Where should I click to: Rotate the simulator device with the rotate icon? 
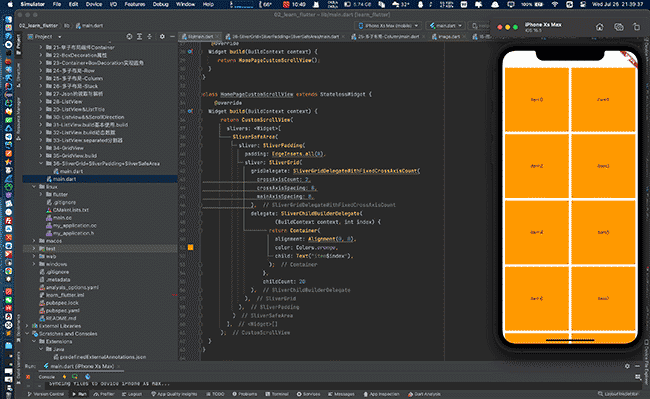click(x=636, y=27)
